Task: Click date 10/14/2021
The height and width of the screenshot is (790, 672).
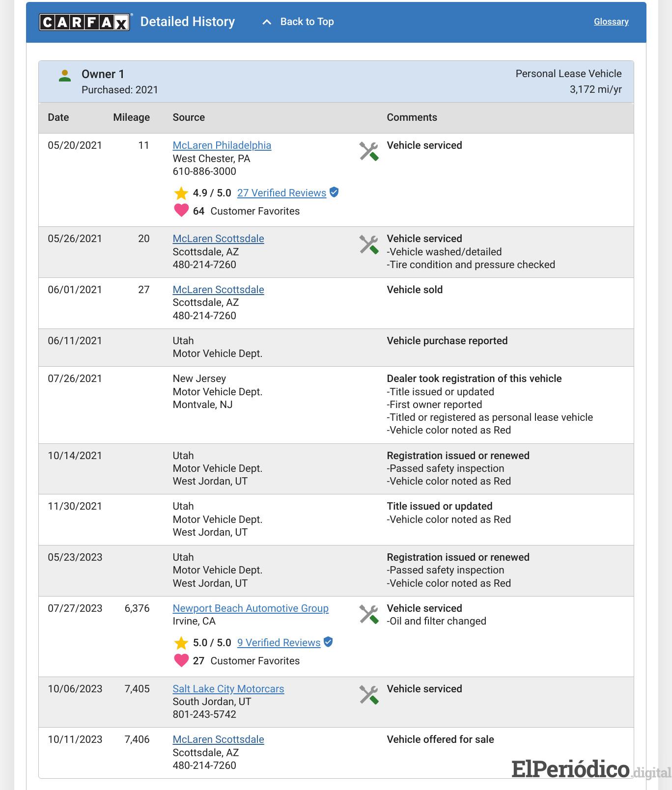Action: pyautogui.click(x=75, y=456)
